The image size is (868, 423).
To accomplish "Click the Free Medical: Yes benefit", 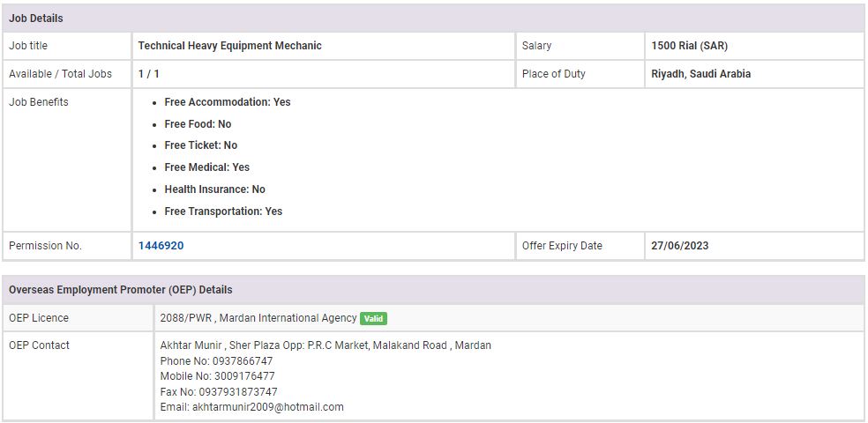I will tap(206, 167).
